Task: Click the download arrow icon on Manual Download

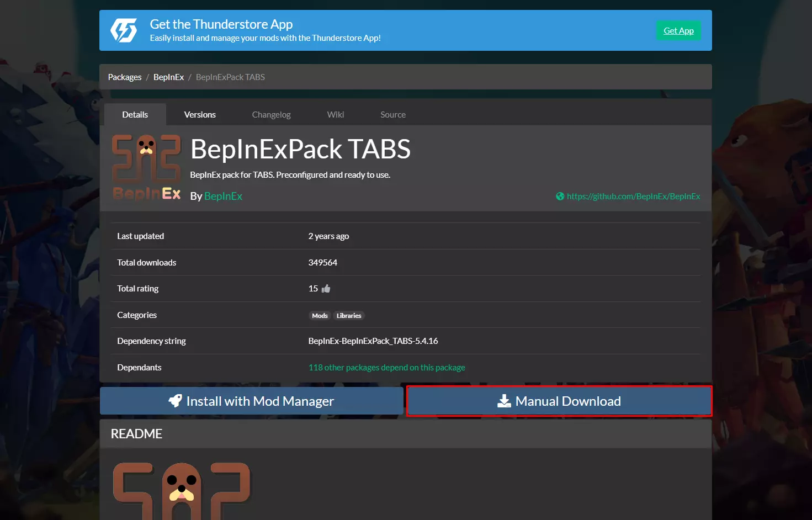Action: pos(504,401)
